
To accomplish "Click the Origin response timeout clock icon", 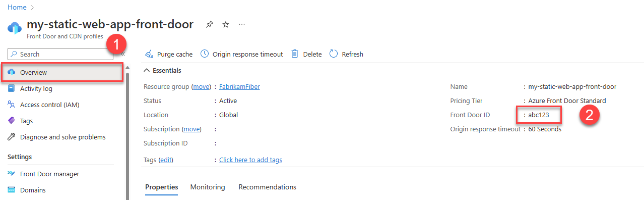I will 205,54.
